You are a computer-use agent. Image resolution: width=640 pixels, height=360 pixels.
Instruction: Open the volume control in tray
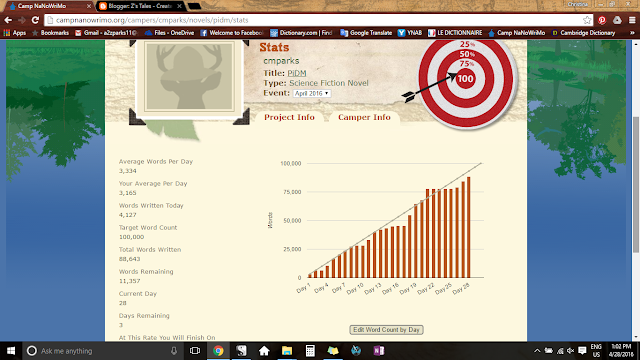pyautogui.click(x=571, y=351)
